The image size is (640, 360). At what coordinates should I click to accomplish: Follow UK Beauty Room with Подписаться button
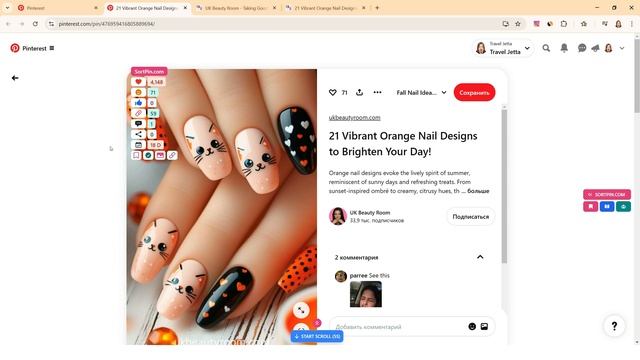click(471, 217)
